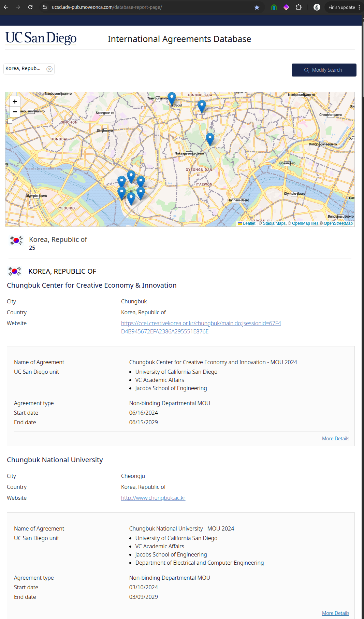This screenshot has height=619, width=364.
Task: Open the browser three-dot menu
Action: [359, 7]
